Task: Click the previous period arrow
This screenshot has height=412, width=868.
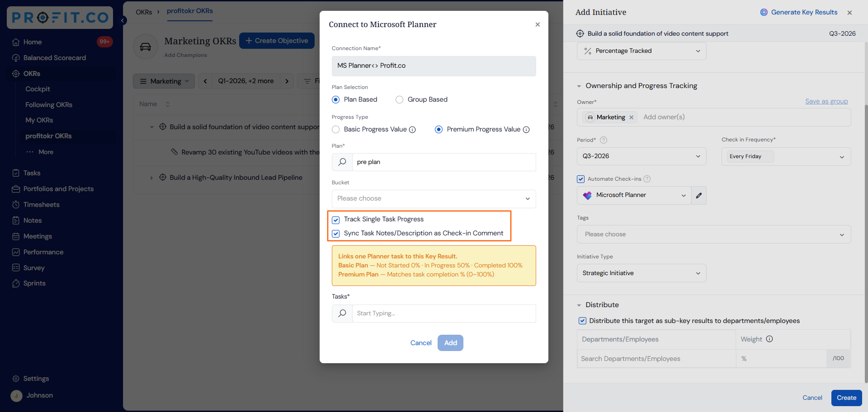Action: pyautogui.click(x=205, y=81)
